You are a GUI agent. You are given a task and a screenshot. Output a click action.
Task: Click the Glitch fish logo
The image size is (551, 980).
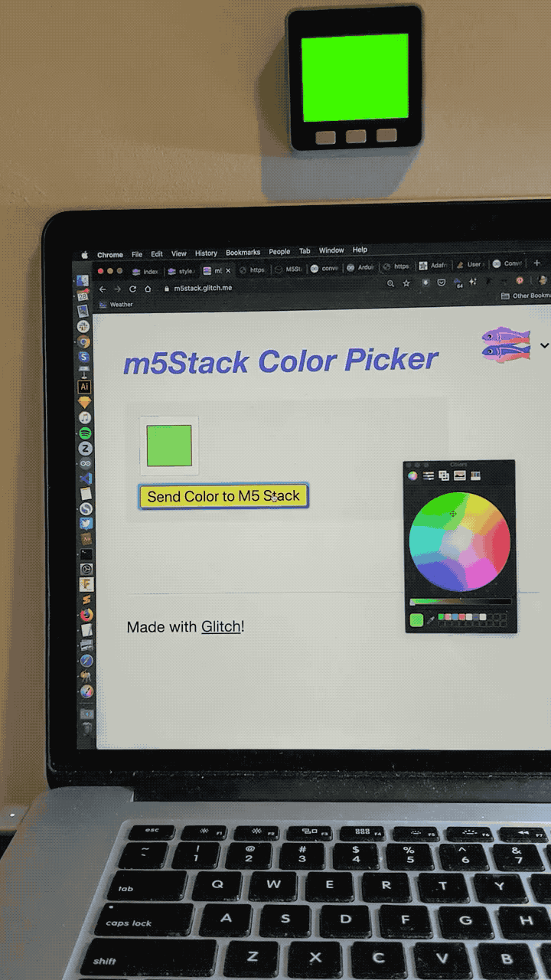click(x=506, y=345)
